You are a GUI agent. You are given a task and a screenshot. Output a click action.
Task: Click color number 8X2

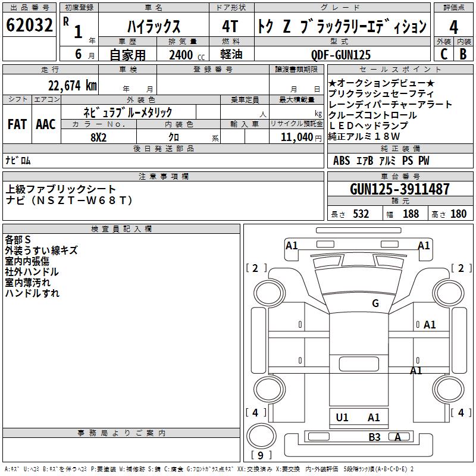click(x=99, y=137)
